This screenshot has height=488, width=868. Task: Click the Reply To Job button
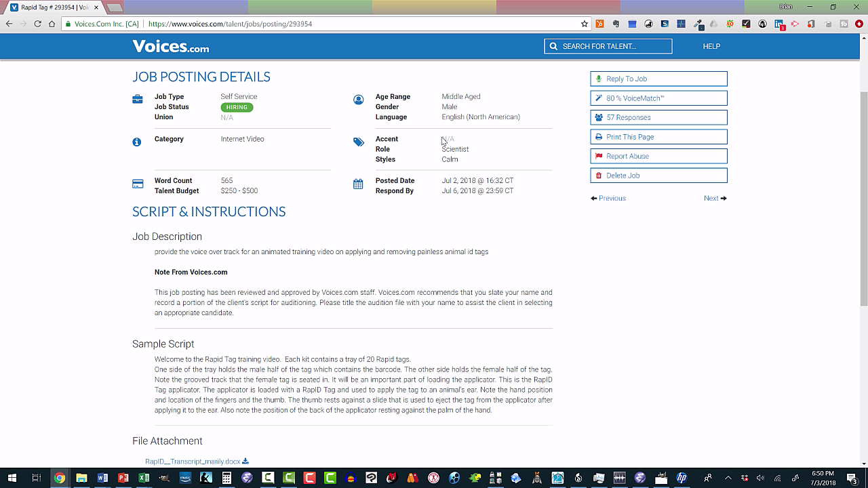(x=658, y=79)
